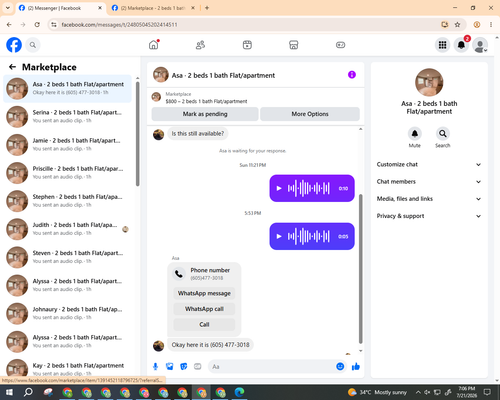
Task: Go to the Home feed icon
Action: coord(154,45)
